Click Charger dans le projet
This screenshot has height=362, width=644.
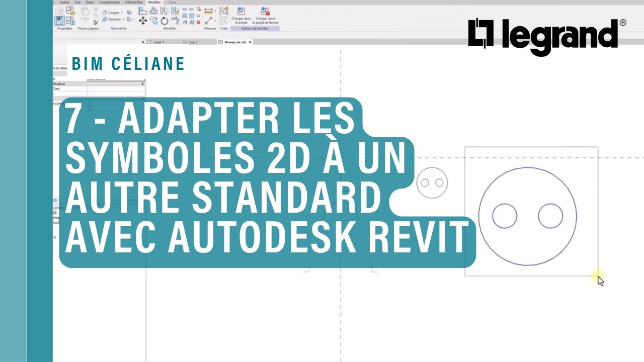[x=240, y=15]
